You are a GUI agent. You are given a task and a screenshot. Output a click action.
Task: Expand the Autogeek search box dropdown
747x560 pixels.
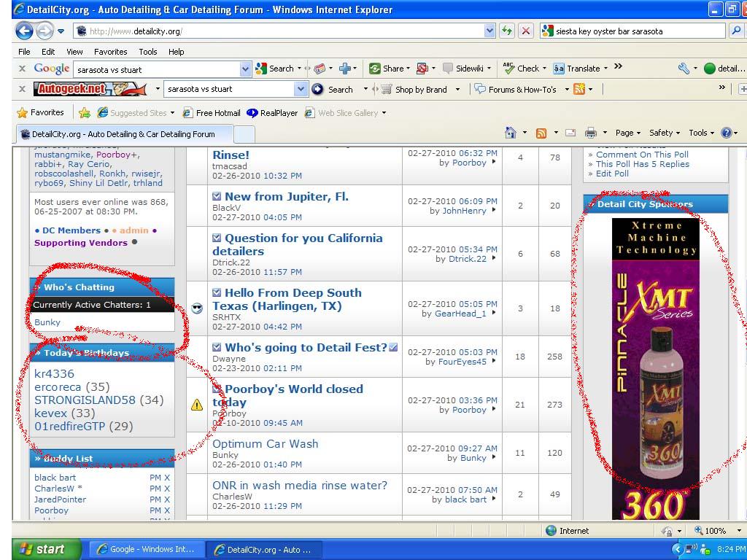click(300, 89)
